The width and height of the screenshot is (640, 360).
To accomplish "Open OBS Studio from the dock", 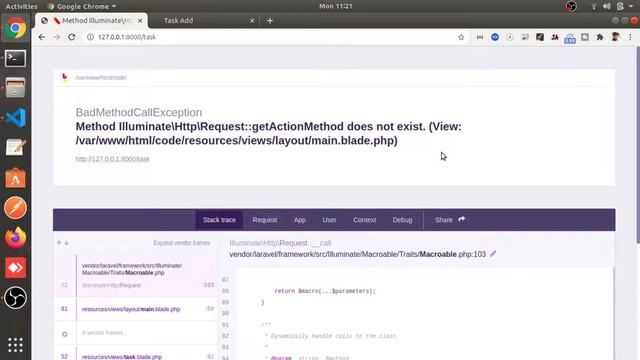I will (16, 298).
